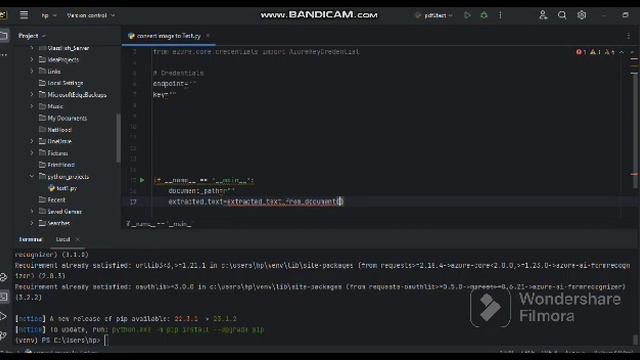The height and width of the screenshot is (360, 640).
Task: Open More Actions beside the Debug icon
Action: 500,16
